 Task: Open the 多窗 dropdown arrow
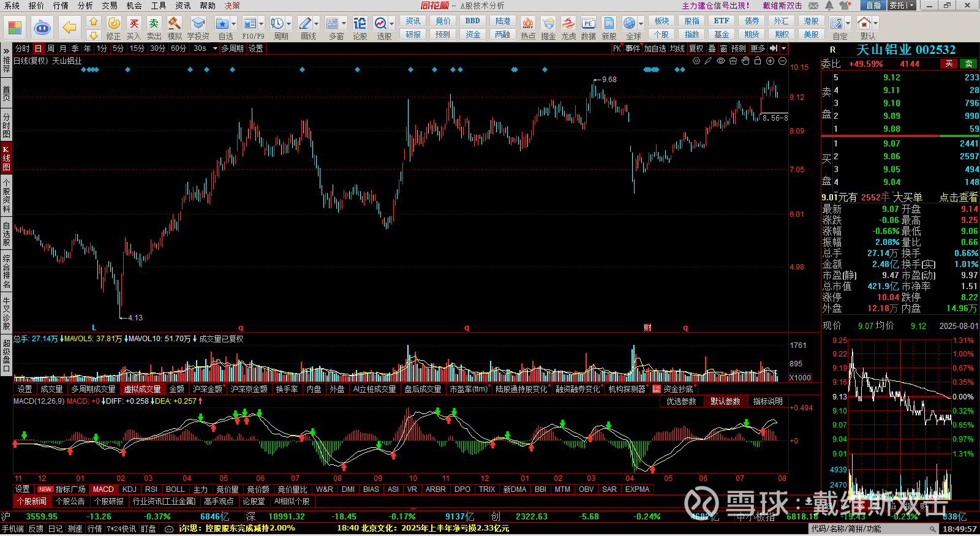344,23
